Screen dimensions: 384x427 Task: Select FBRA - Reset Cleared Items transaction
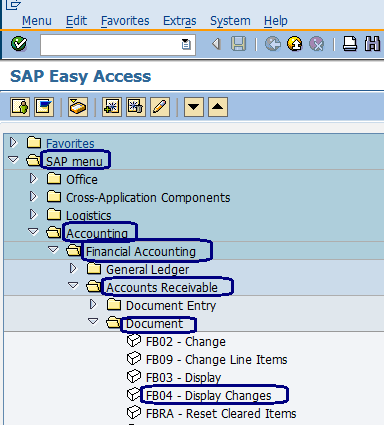coord(221,414)
